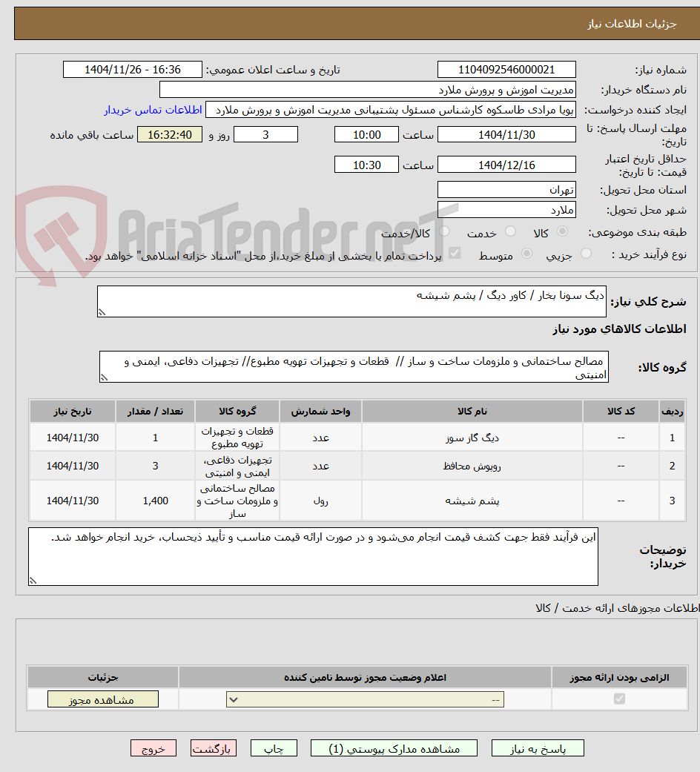Click the announcement date 1404/11/26 field
This screenshot has height=772, width=700.
pyautogui.click(x=133, y=70)
